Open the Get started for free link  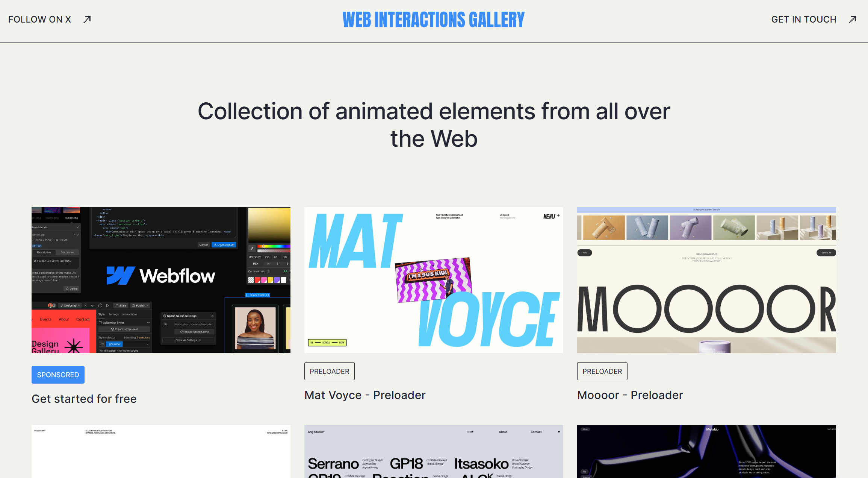pyautogui.click(x=84, y=399)
